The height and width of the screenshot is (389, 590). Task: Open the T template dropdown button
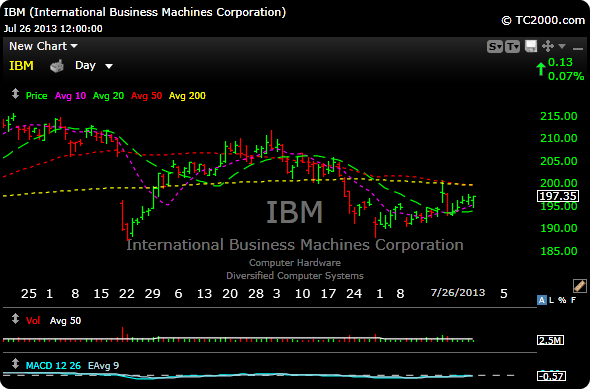point(512,47)
